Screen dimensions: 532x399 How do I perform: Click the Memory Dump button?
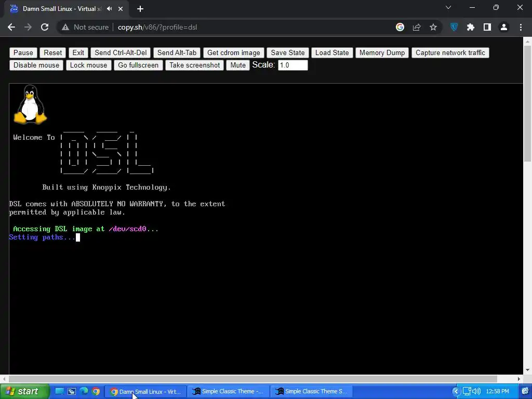[x=382, y=52]
